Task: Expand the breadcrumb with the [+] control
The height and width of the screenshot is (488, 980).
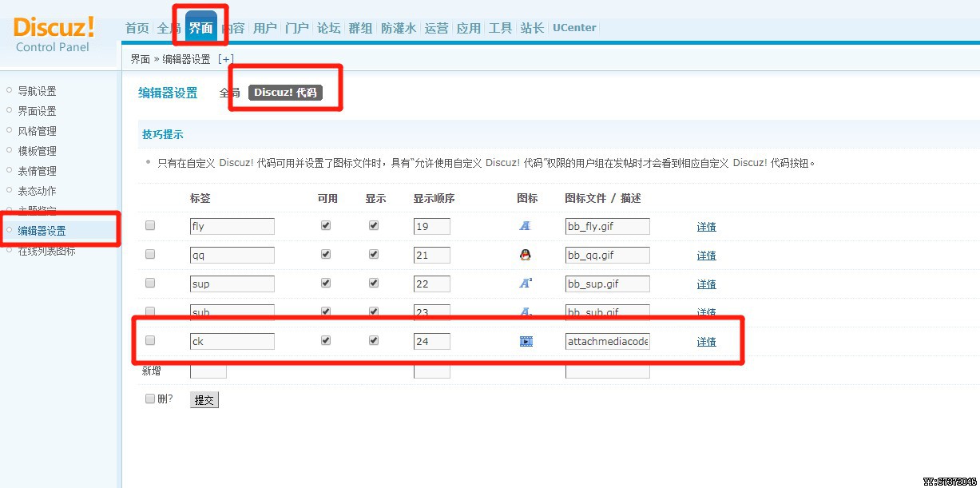Action: (x=226, y=58)
